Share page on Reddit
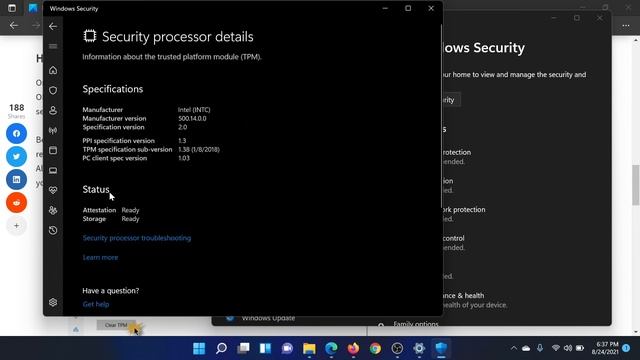Image resolution: width=640 pixels, height=360 pixels. pyautogui.click(x=16, y=202)
